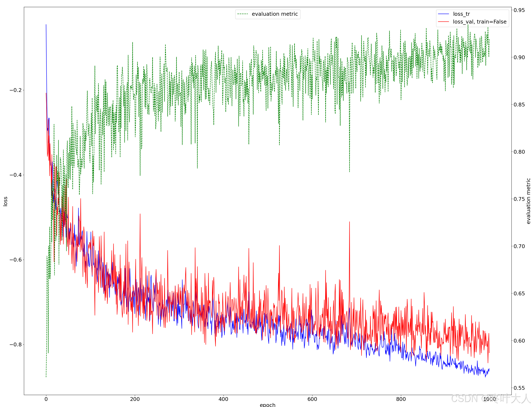532x407 pixels.
Task: Click the 'loss' left axis label
Action: coord(5,201)
